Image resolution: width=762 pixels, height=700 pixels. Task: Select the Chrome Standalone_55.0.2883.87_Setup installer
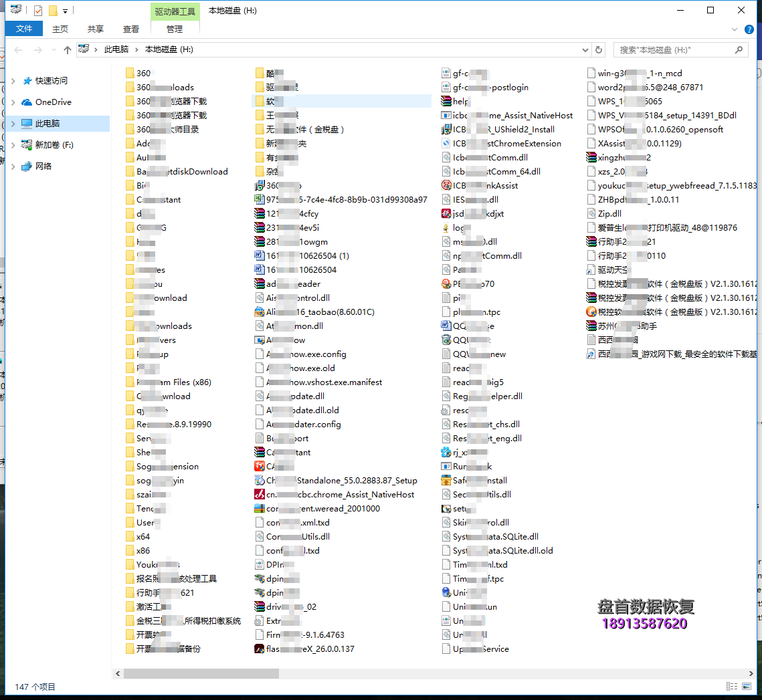(x=341, y=481)
